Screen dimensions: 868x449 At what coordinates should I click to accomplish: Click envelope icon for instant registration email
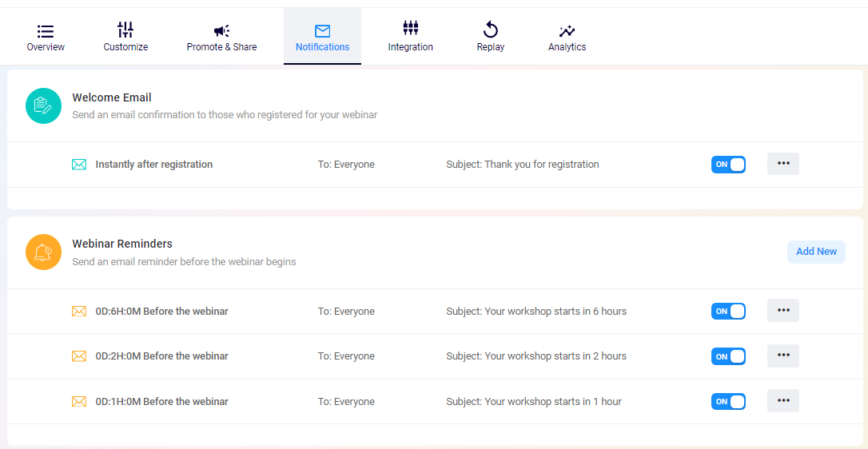(x=79, y=165)
